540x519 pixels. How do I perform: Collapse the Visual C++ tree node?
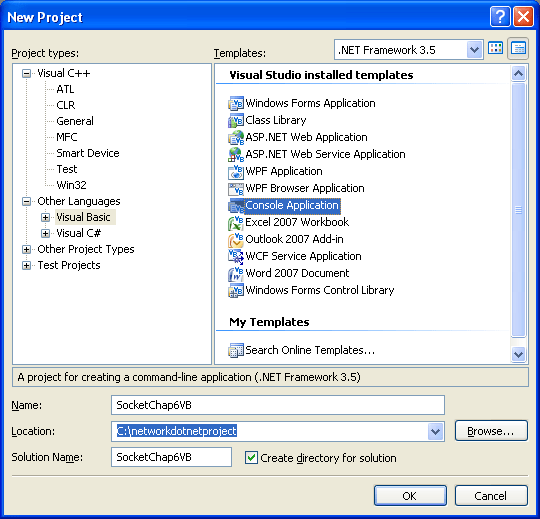27,73
